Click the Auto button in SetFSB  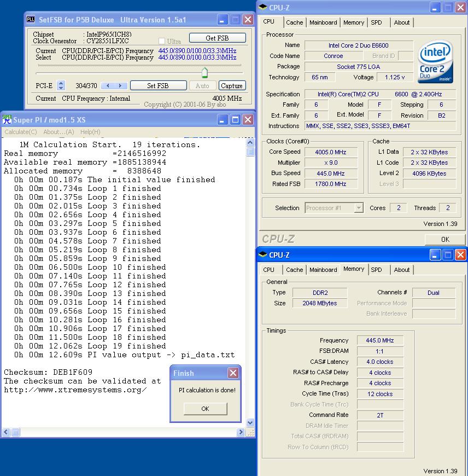[202, 85]
